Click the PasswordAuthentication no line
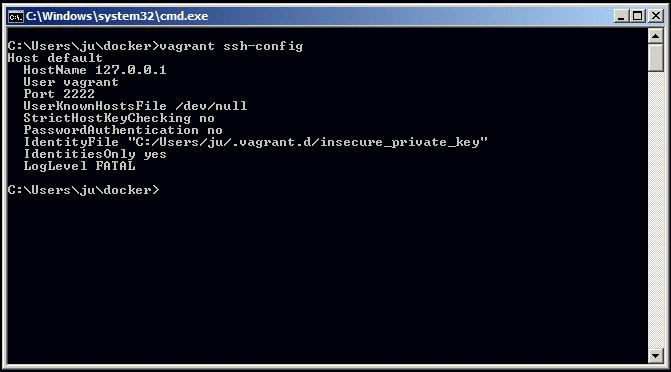 (123, 130)
